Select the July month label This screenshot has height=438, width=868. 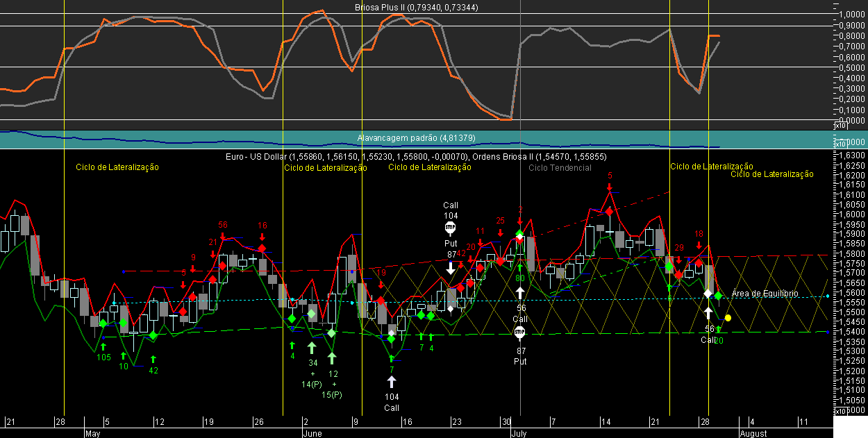click(x=521, y=433)
